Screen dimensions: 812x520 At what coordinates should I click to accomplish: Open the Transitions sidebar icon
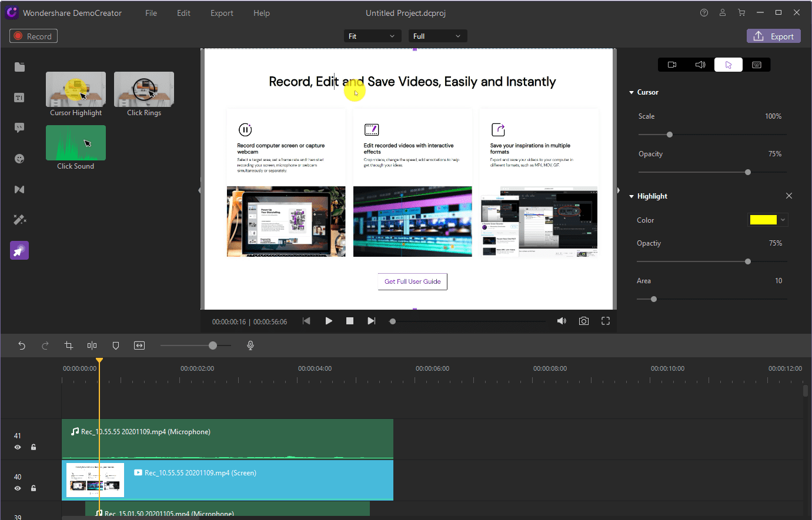(x=19, y=189)
